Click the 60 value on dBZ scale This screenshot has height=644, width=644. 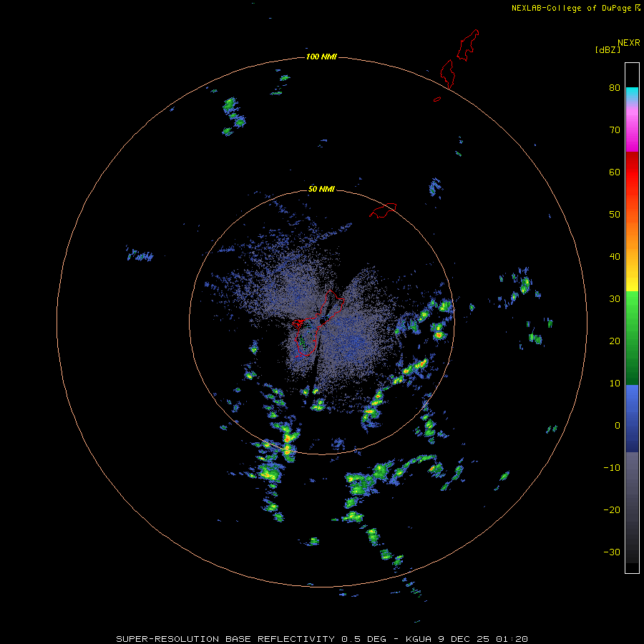point(615,172)
